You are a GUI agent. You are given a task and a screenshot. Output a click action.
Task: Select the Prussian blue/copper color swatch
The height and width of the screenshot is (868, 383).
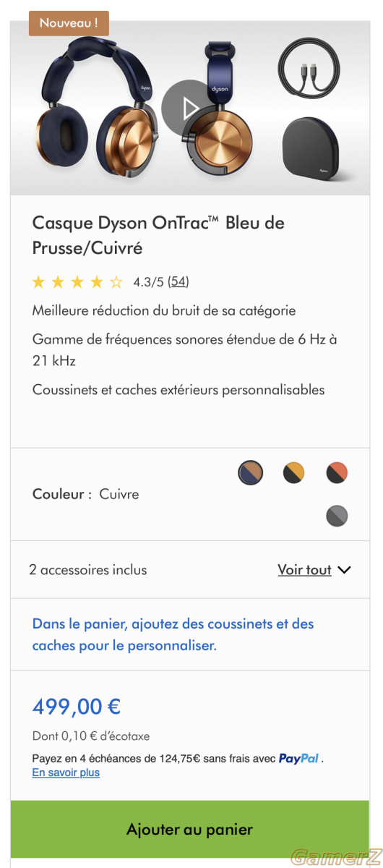pos(251,473)
